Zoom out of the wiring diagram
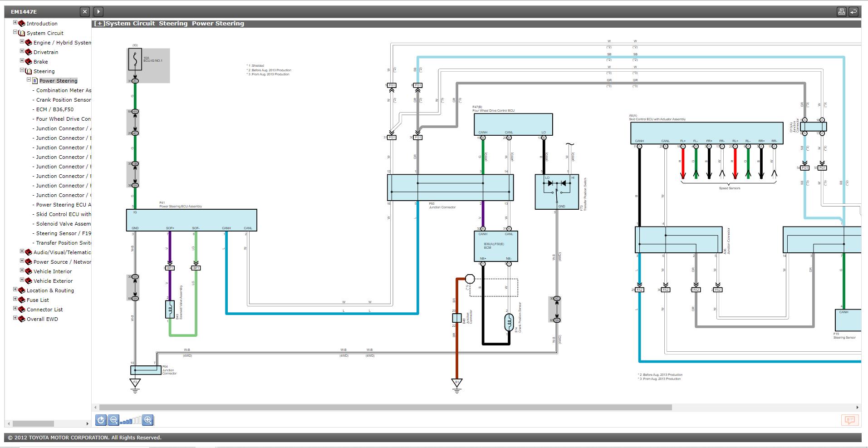 113,420
